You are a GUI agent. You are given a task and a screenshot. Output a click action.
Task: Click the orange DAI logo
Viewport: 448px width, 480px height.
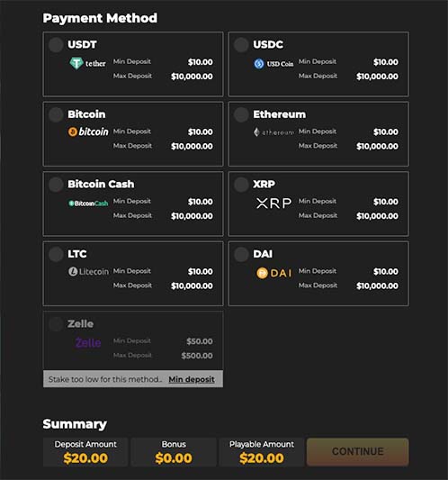(273, 273)
